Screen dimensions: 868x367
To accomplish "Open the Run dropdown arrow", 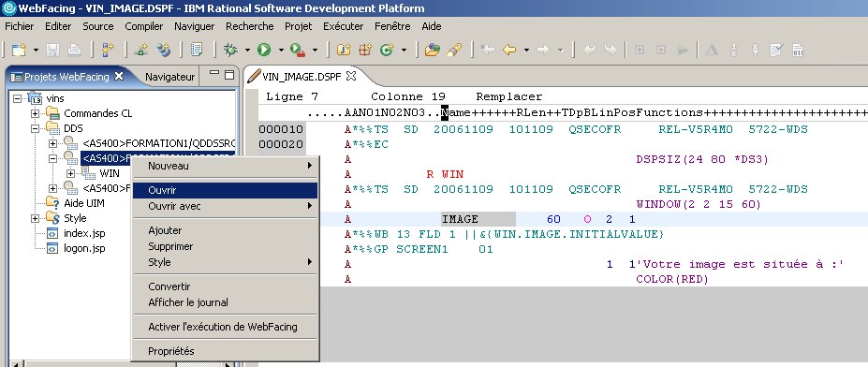I will tap(281, 50).
